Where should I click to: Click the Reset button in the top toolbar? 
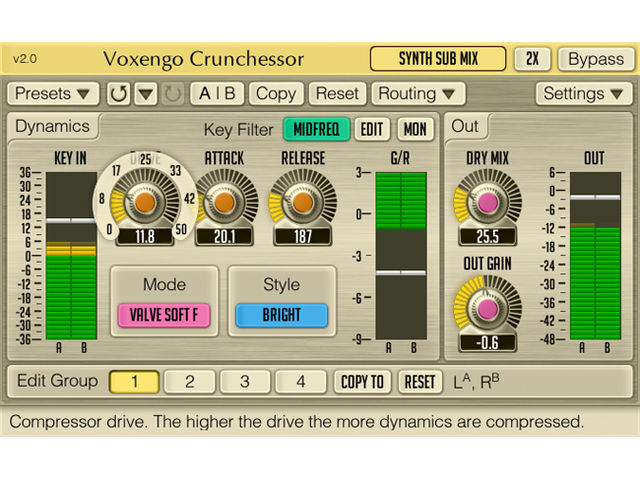click(x=338, y=94)
